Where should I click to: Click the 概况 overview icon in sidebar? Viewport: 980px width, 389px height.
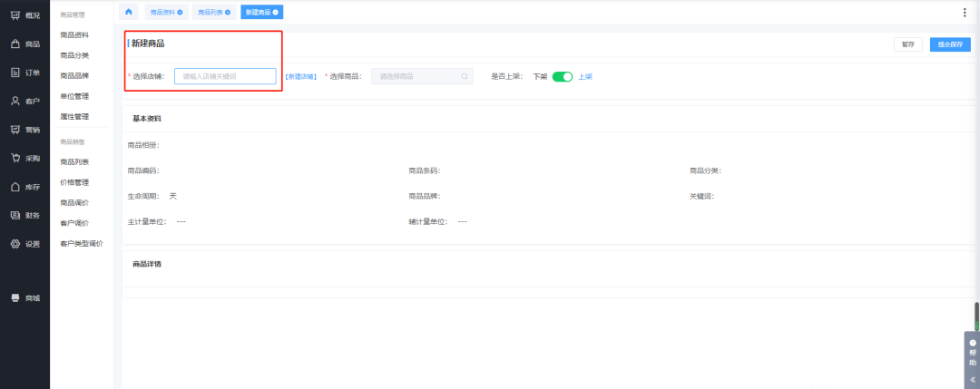[x=15, y=15]
